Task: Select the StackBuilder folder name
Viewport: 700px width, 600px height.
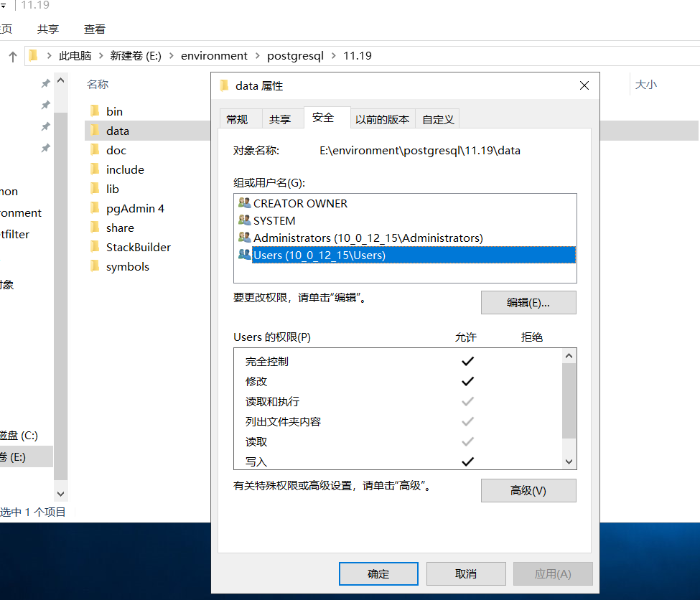Action: pos(139,248)
